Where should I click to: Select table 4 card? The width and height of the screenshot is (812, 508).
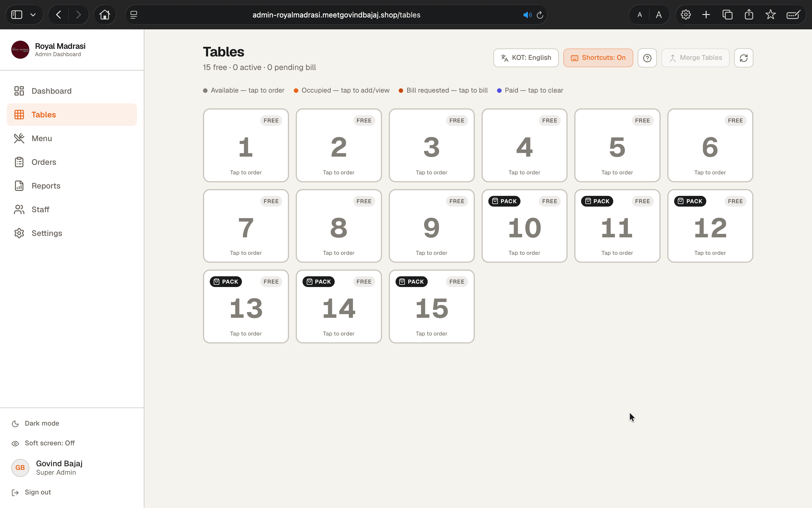pyautogui.click(x=524, y=145)
